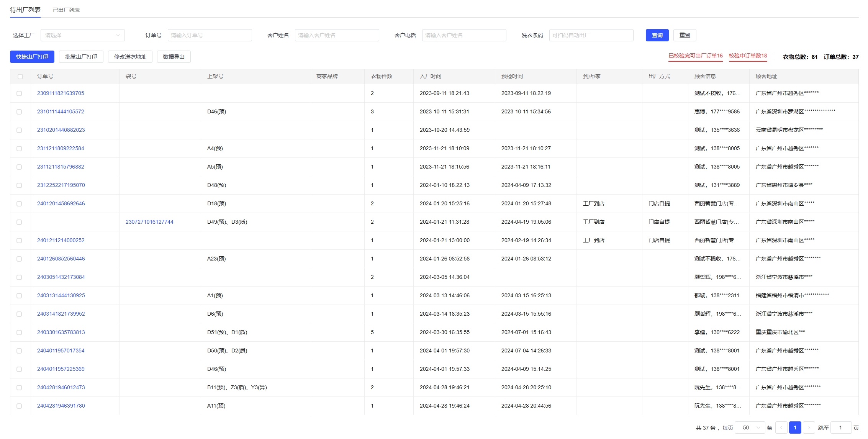Viewport: 868px width, 439px height.
Task: Toggle the select-all header checkbox
Action: pyautogui.click(x=20, y=77)
